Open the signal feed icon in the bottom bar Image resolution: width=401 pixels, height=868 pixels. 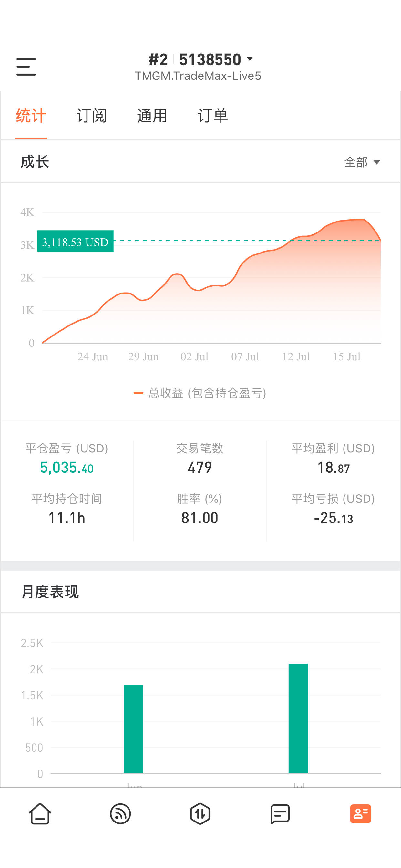[120, 814]
